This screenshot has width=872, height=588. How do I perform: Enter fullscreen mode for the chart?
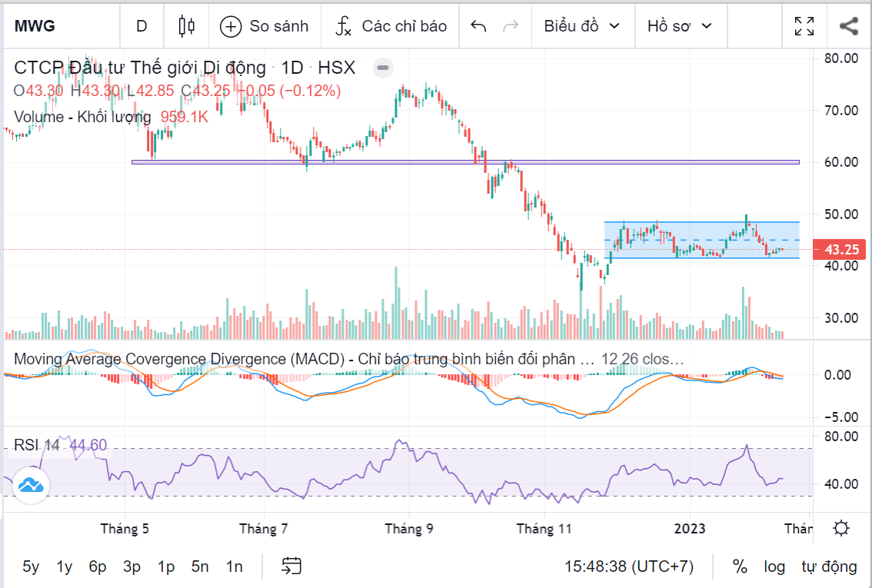pos(804,26)
